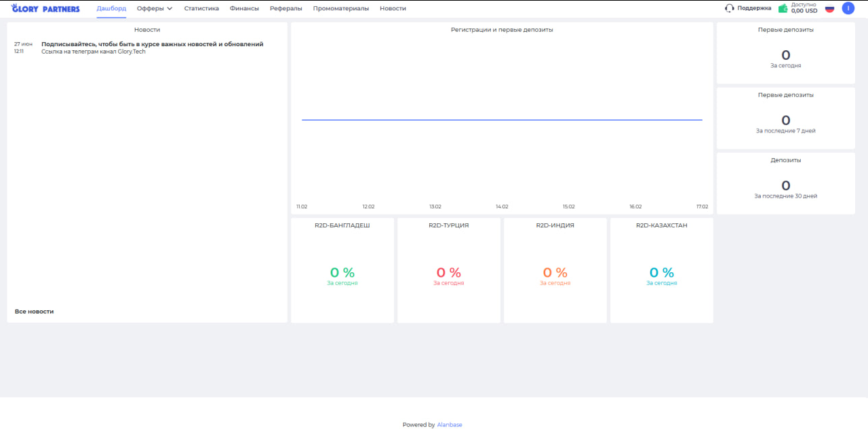Click the green wallet icon
The height and width of the screenshot is (429, 868).
pyautogui.click(x=783, y=9)
